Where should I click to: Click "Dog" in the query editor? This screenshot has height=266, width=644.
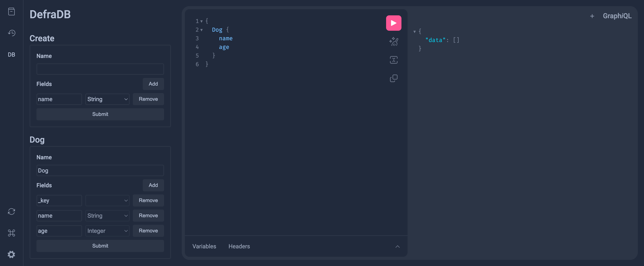pyautogui.click(x=217, y=30)
